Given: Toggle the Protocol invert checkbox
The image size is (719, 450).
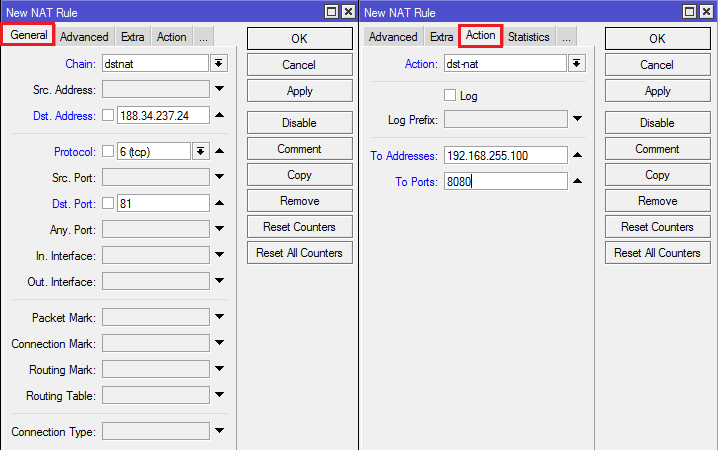Looking at the screenshot, I should pyautogui.click(x=108, y=151).
